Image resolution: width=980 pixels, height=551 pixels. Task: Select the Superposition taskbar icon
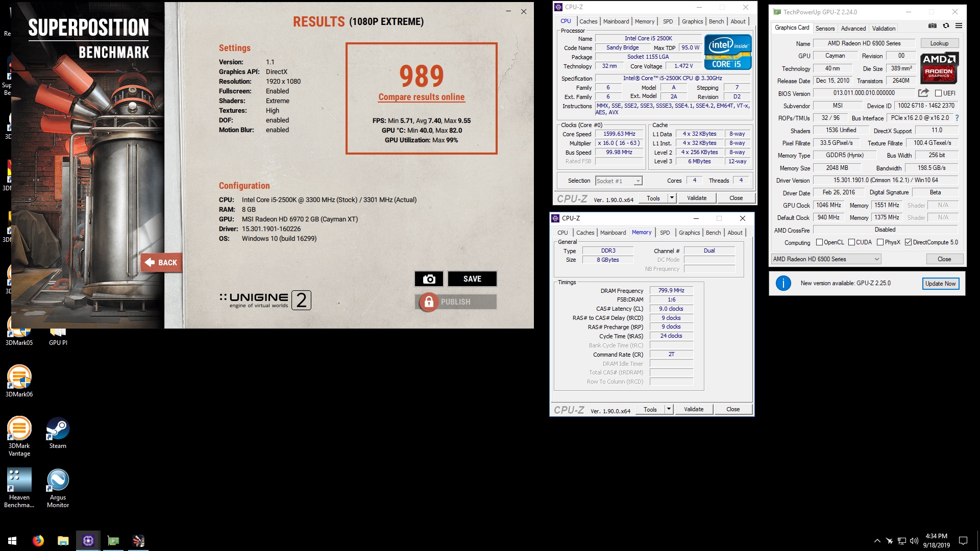[x=138, y=541]
